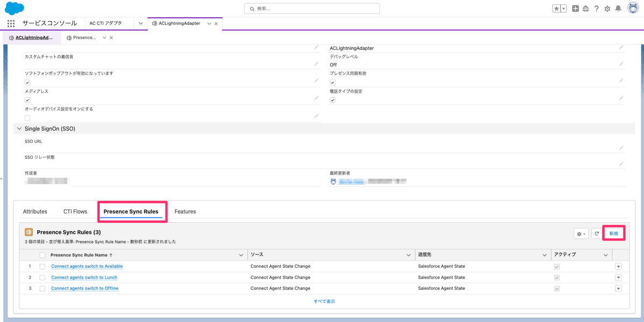The image size is (644, 322).
Task: Open the user avatar profile menu
Action: (x=632, y=9)
